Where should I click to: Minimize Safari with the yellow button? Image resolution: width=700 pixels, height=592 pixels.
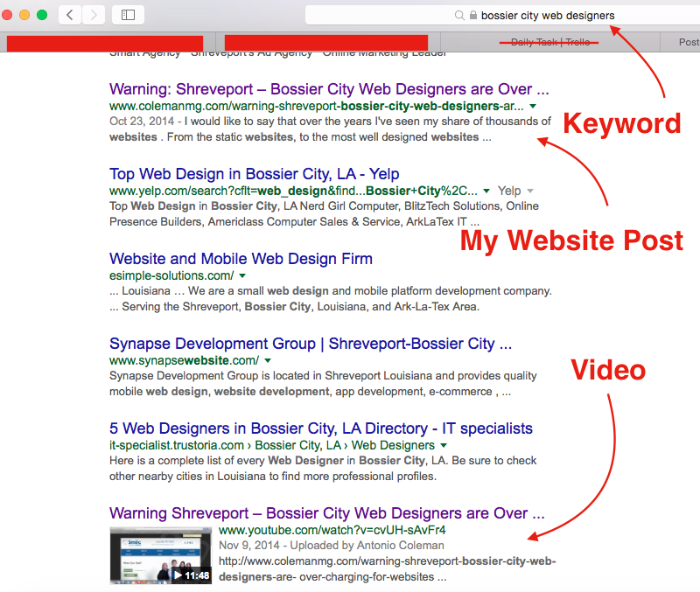[24, 15]
